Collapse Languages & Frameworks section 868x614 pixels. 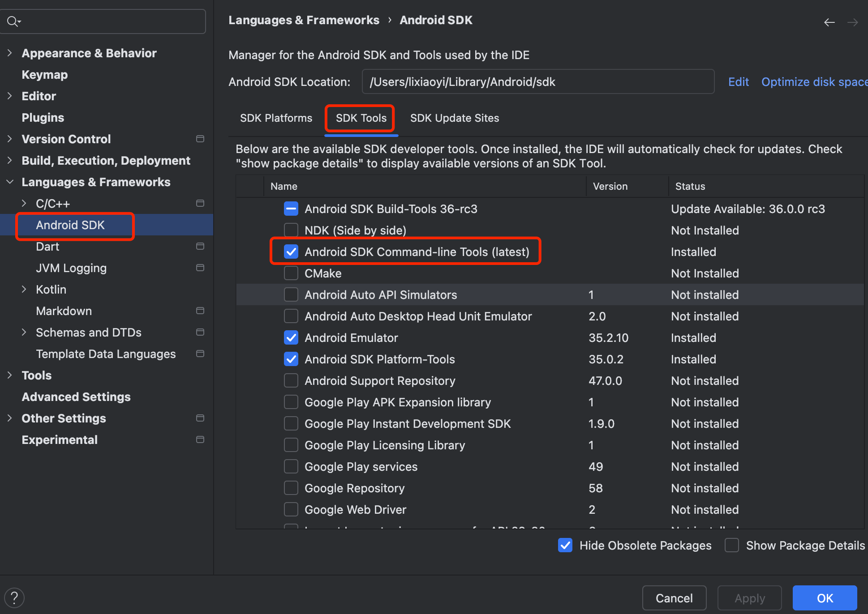coord(10,182)
